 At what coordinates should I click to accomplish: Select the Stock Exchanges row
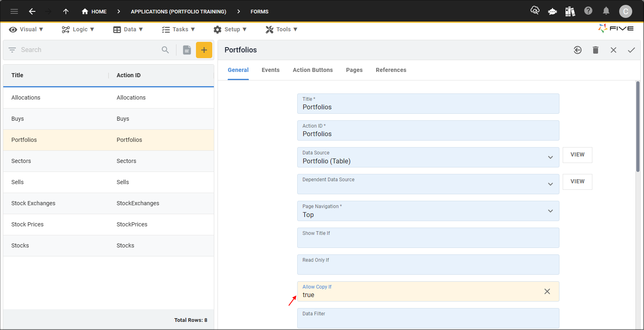click(x=109, y=203)
